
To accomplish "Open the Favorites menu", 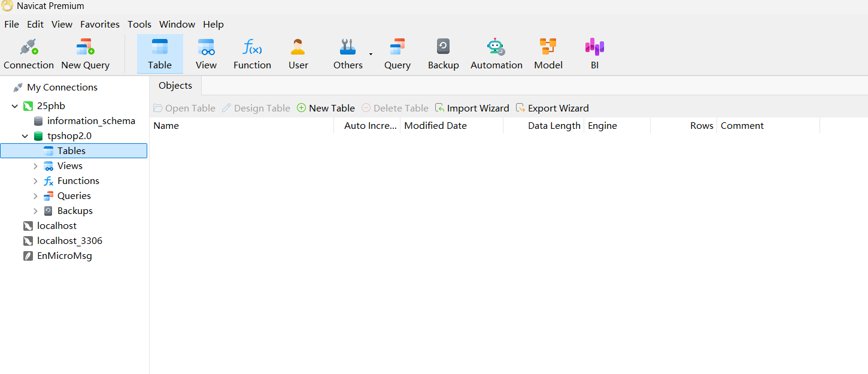I will coord(100,24).
